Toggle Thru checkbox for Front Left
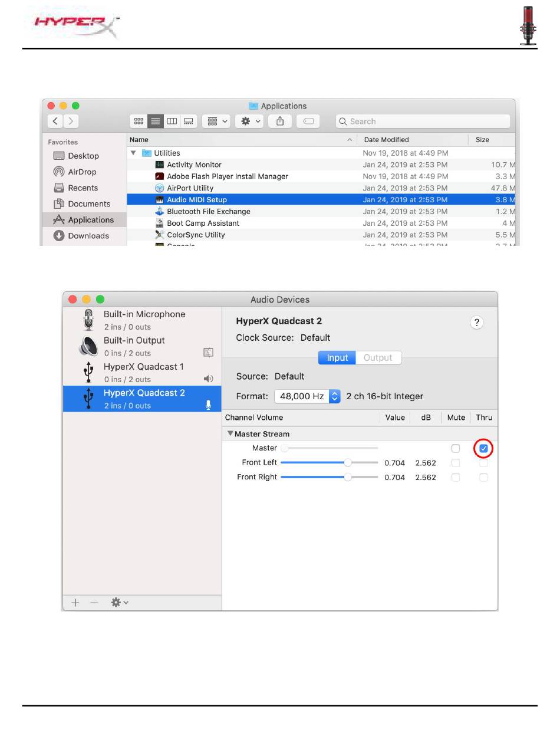Screen dimensions: 560x743 coord(484,463)
